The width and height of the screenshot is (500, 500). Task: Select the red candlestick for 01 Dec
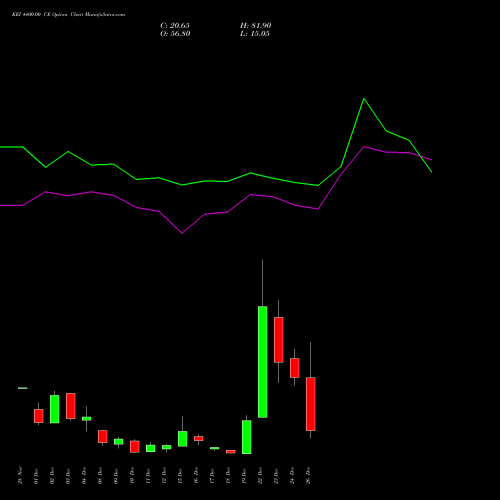[38, 416]
